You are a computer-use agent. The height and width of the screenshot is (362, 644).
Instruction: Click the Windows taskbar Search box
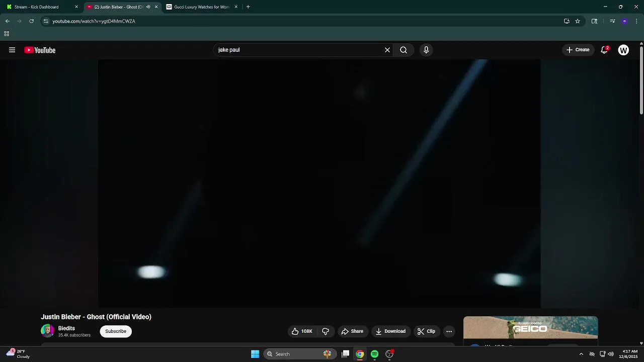299,354
